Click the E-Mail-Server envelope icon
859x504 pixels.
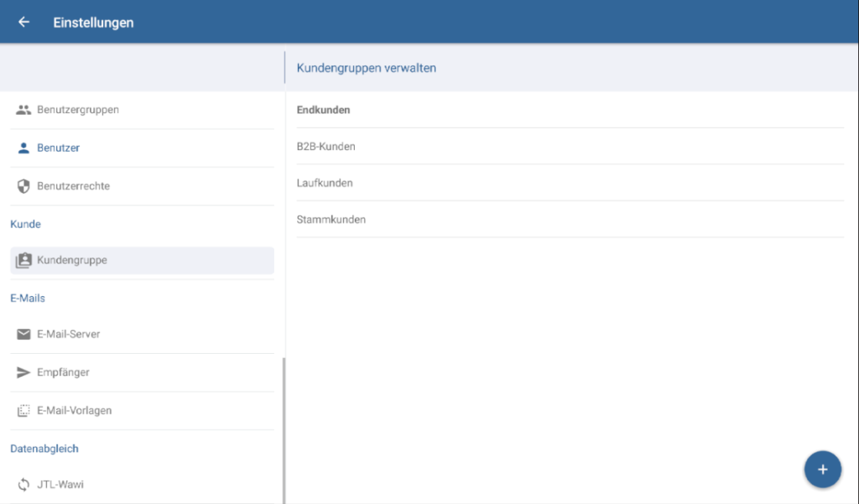[x=23, y=335]
